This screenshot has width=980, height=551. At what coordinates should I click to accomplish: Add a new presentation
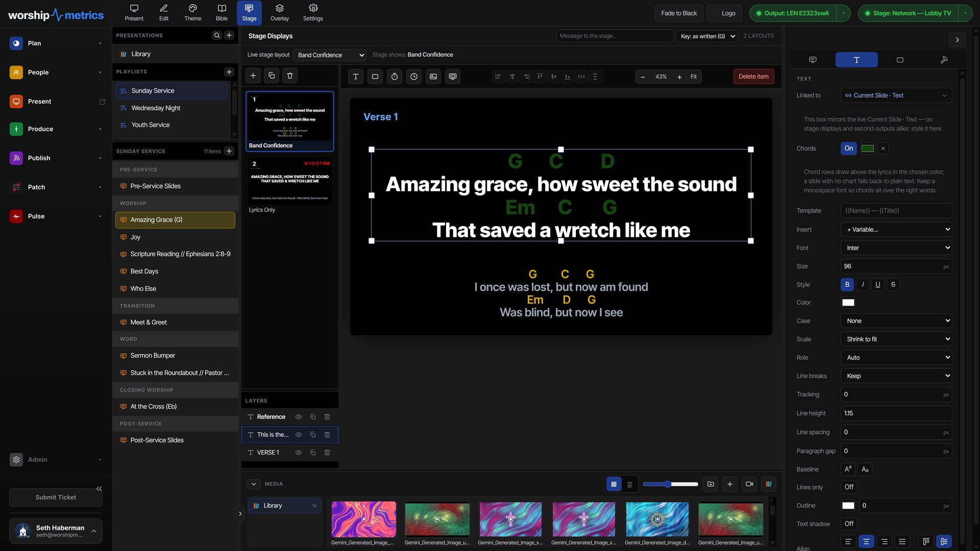(229, 35)
